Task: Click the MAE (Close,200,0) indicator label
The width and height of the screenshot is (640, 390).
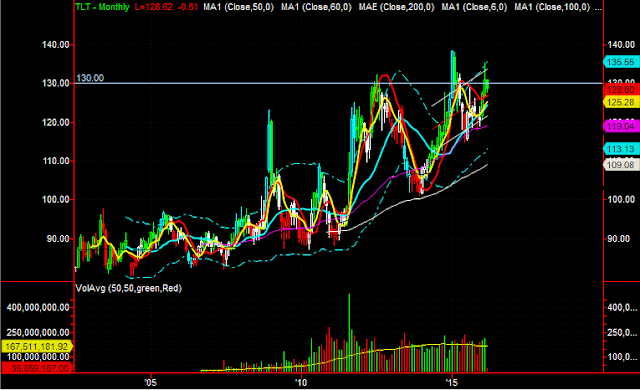Action: tap(396, 7)
